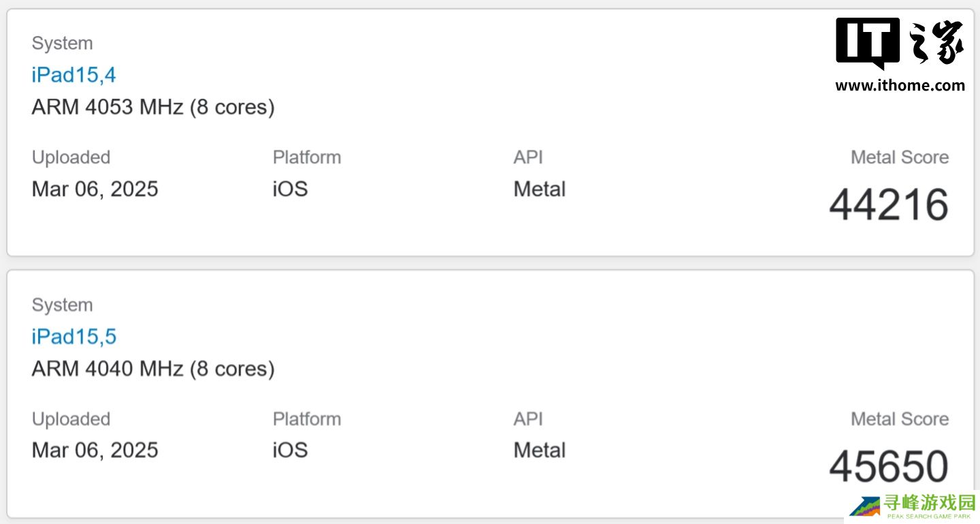
Task: Click the 寻峰游戏园 watermark text
Action: (x=930, y=503)
